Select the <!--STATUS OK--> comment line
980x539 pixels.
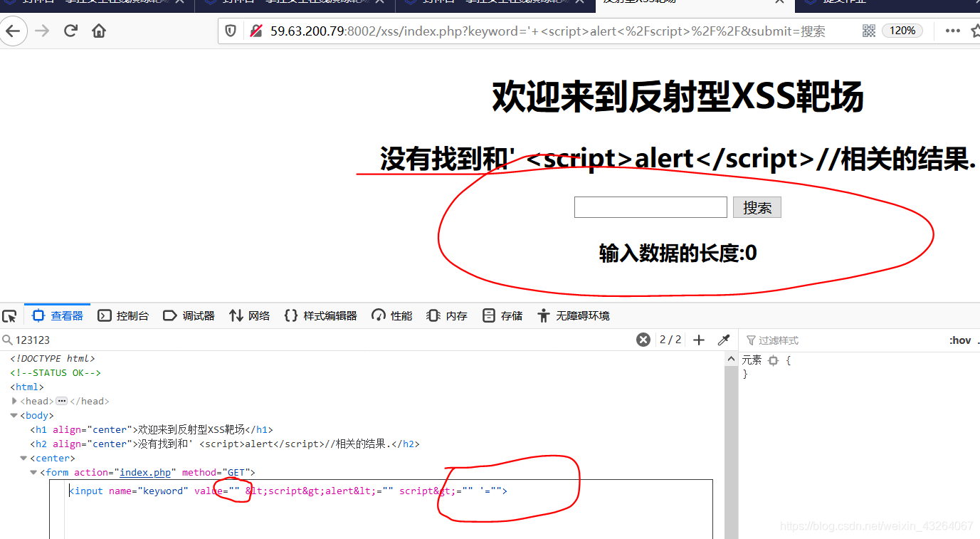click(x=56, y=372)
